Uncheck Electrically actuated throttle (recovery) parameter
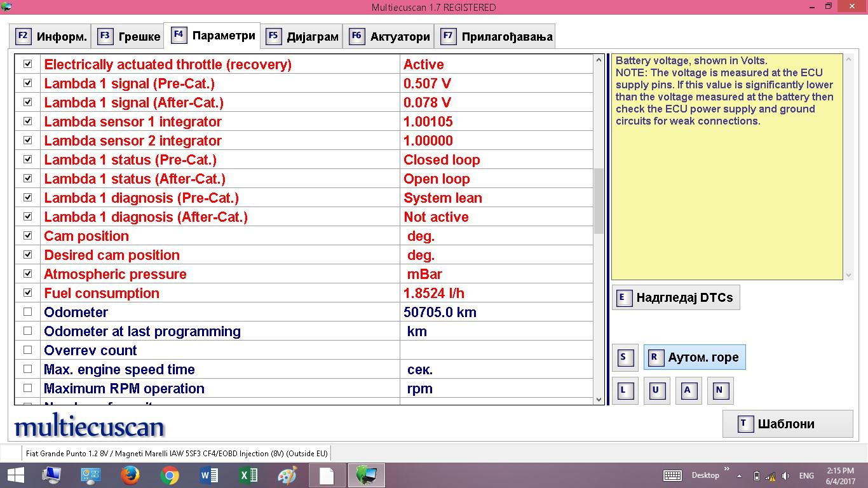Screen dimensions: 868x488 [x=27, y=64]
